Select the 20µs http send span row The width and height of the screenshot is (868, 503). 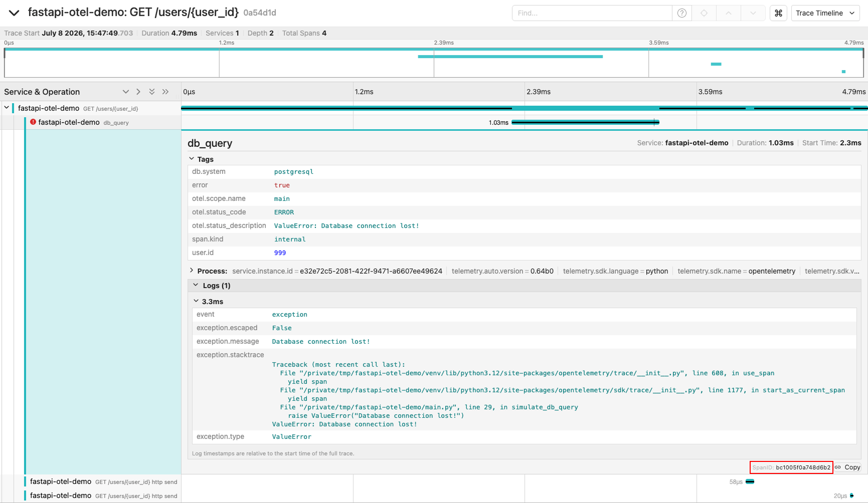[103, 495]
